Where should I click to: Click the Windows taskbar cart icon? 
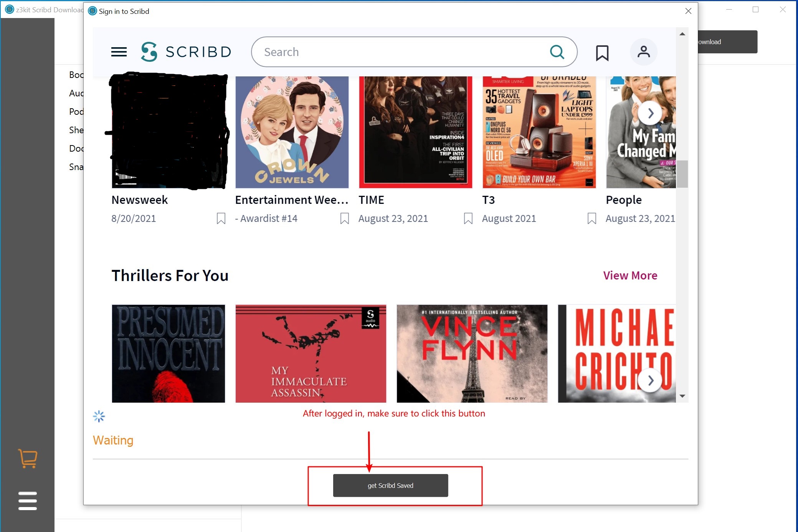27,459
